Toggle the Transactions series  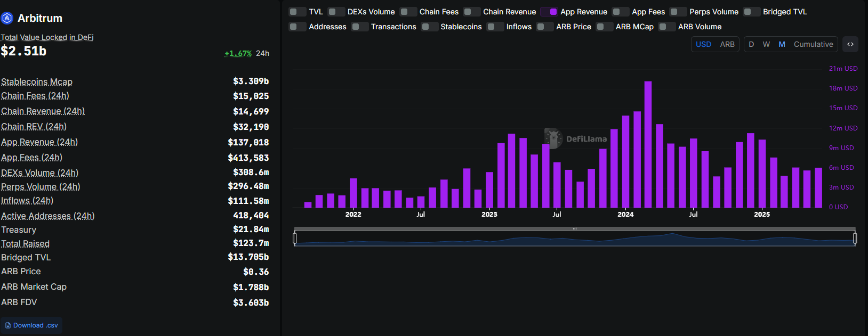359,27
